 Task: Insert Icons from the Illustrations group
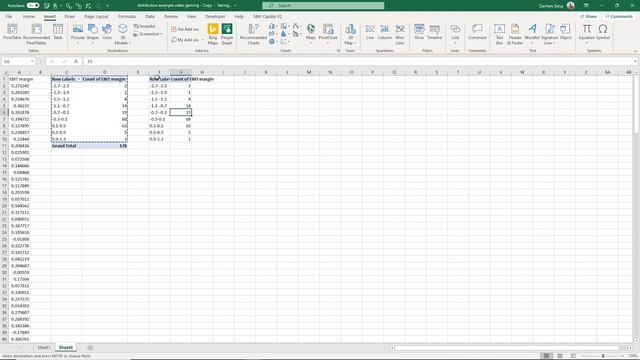[x=107, y=32]
